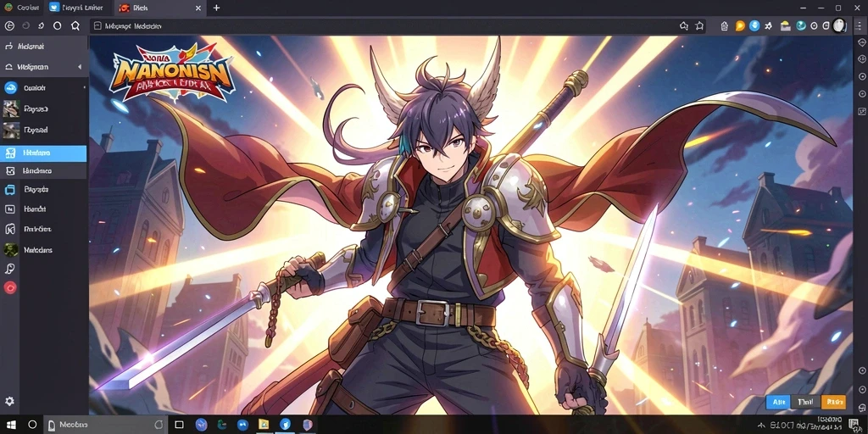Click the orange button at bottom right
This screenshot has width=868, height=434.
tap(833, 403)
